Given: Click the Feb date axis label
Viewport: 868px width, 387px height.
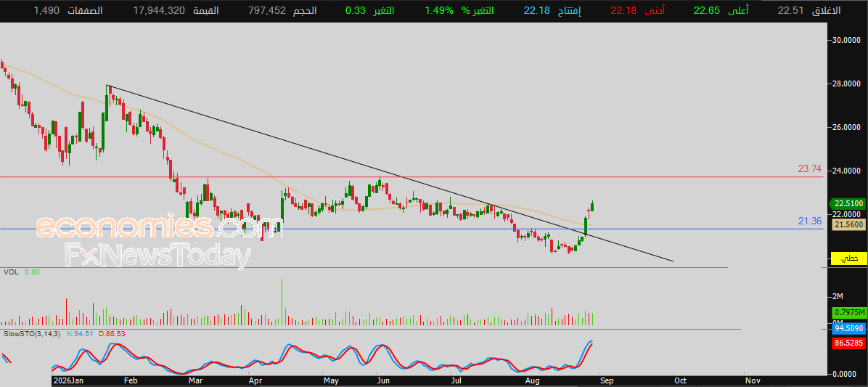Looking at the screenshot, I should click(130, 381).
